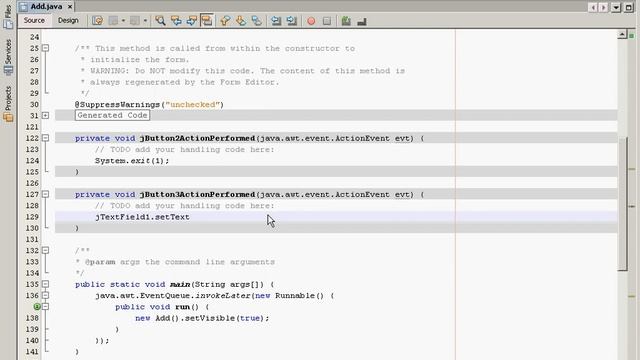Start macro recording with the red circle
640x360 pixels.
coord(311,21)
